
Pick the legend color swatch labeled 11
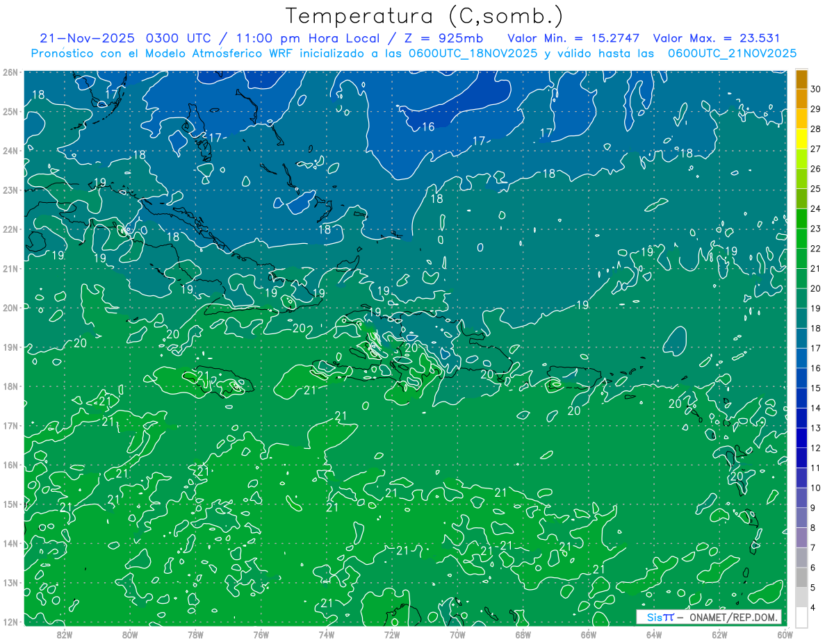tap(801, 458)
